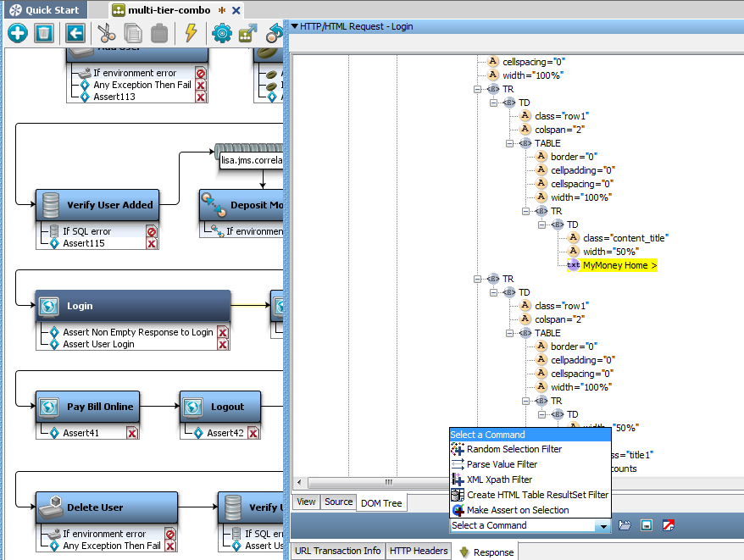
Task: Click the save disk icon beside command dropdown
Action: coord(647,525)
